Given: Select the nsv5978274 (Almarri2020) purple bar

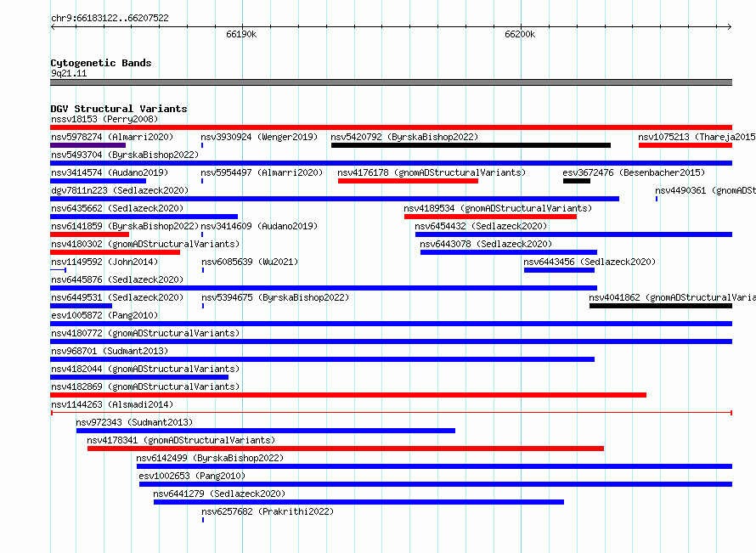Looking at the screenshot, I should tap(88, 145).
